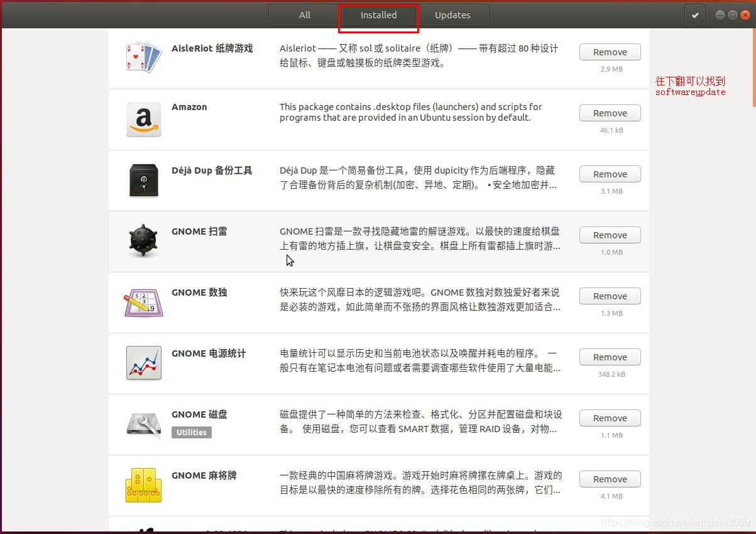756x534 pixels.
Task: Remove GNOME 麻将牌
Action: tap(610, 479)
